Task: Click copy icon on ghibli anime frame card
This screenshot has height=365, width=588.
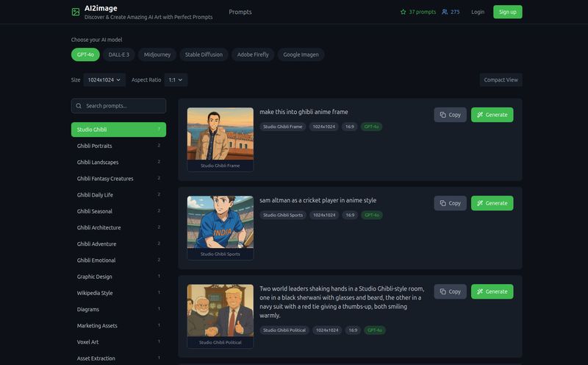Action: [443, 115]
